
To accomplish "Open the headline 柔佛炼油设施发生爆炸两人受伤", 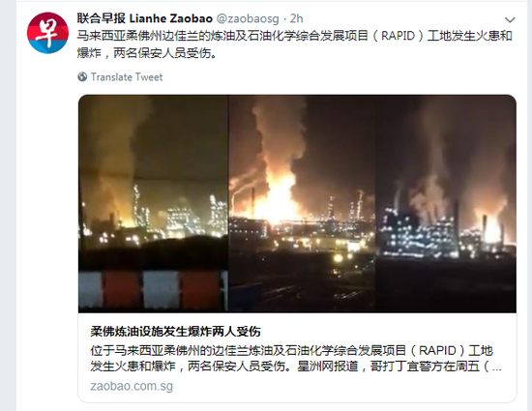I will coord(175,332).
